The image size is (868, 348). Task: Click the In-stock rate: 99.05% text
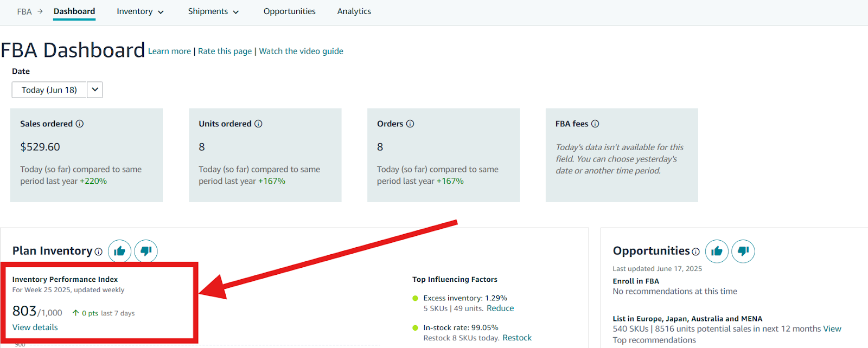pyautogui.click(x=461, y=327)
